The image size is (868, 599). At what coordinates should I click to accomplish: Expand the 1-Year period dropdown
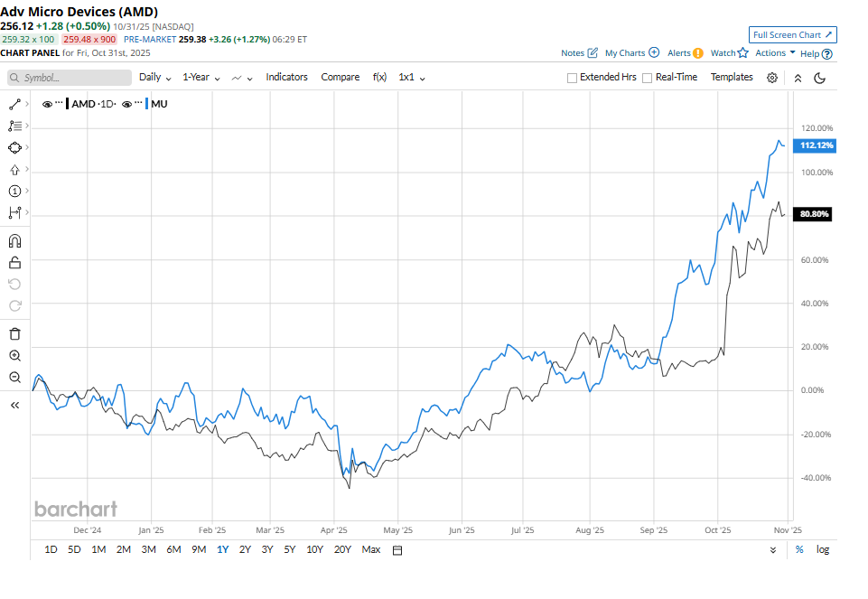(x=201, y=78)
